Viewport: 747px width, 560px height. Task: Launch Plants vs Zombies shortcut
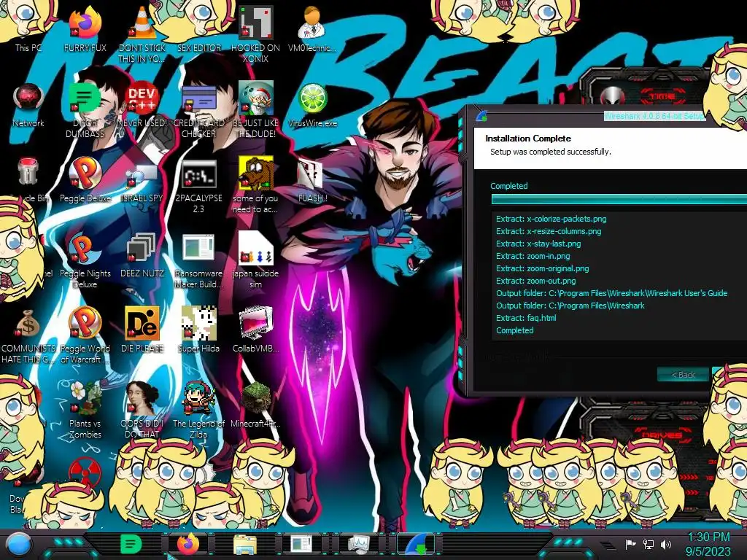85,399
